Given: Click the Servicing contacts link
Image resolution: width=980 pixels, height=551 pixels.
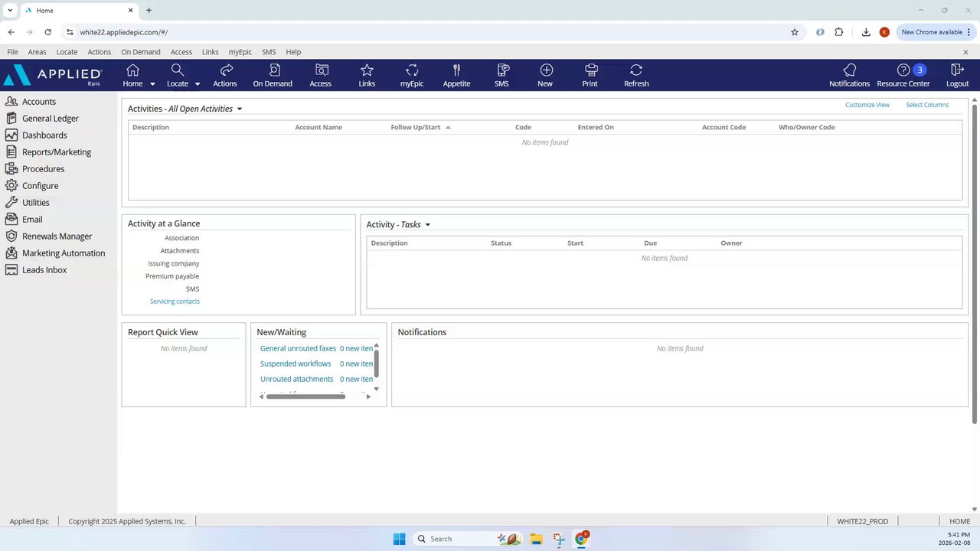Looking at the screenshot, I should click(175, 302).
